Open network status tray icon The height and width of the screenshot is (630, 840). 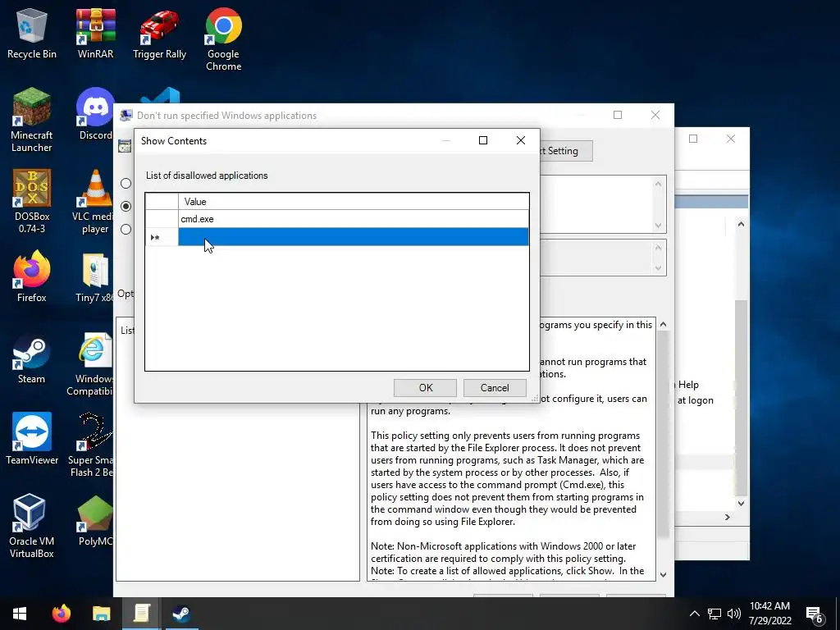click(714, 614)
